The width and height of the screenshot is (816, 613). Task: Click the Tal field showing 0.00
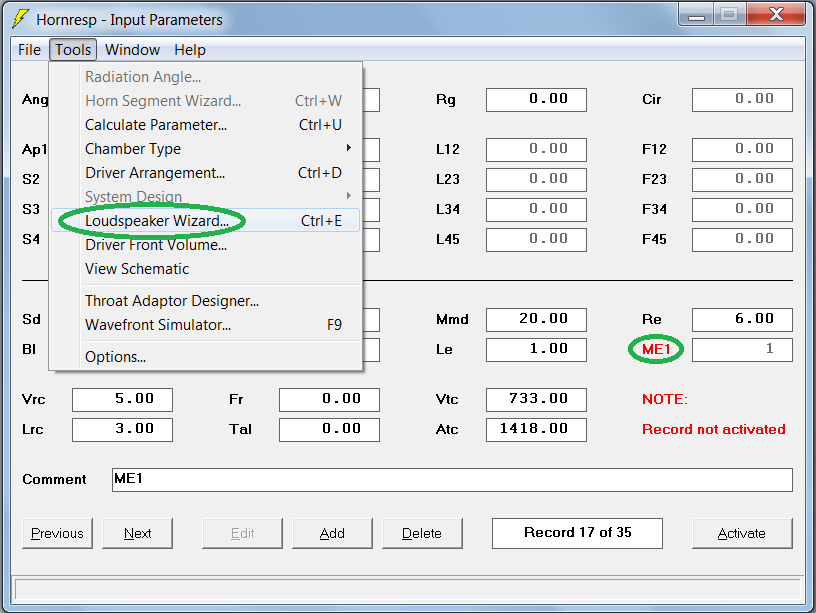coord(329,430)
